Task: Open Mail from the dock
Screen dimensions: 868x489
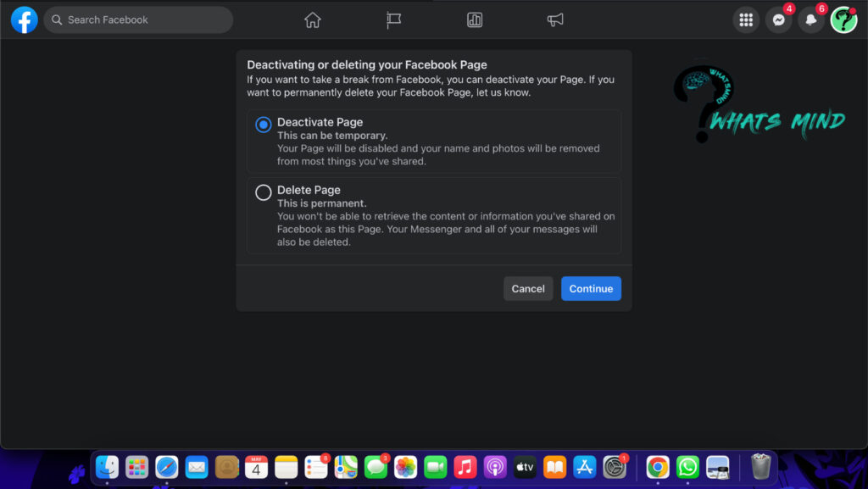Action: (x=197, y=468)
